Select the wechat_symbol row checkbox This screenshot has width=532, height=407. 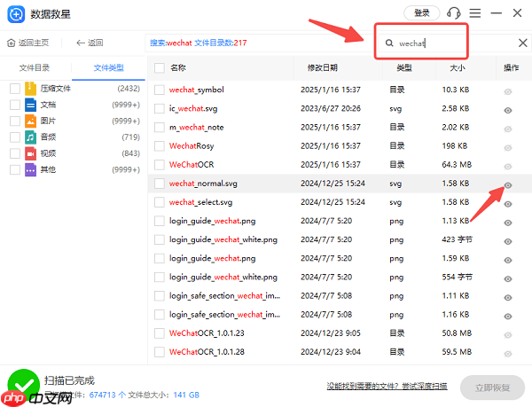coord(160,90)
